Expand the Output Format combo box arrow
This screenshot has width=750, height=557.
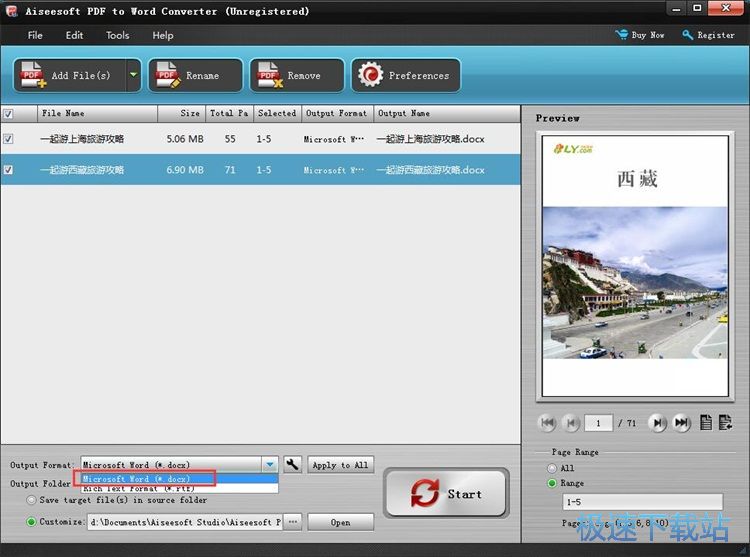click(x=269, y=465)
